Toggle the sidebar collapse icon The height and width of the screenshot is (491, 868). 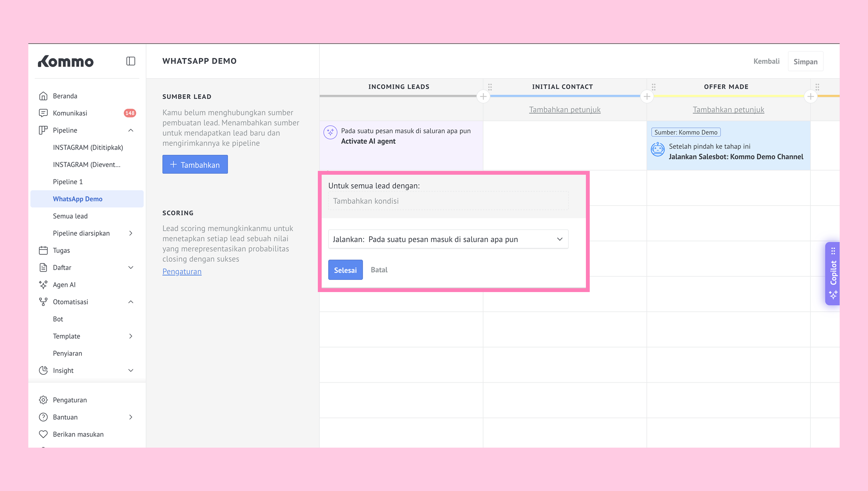131,61
